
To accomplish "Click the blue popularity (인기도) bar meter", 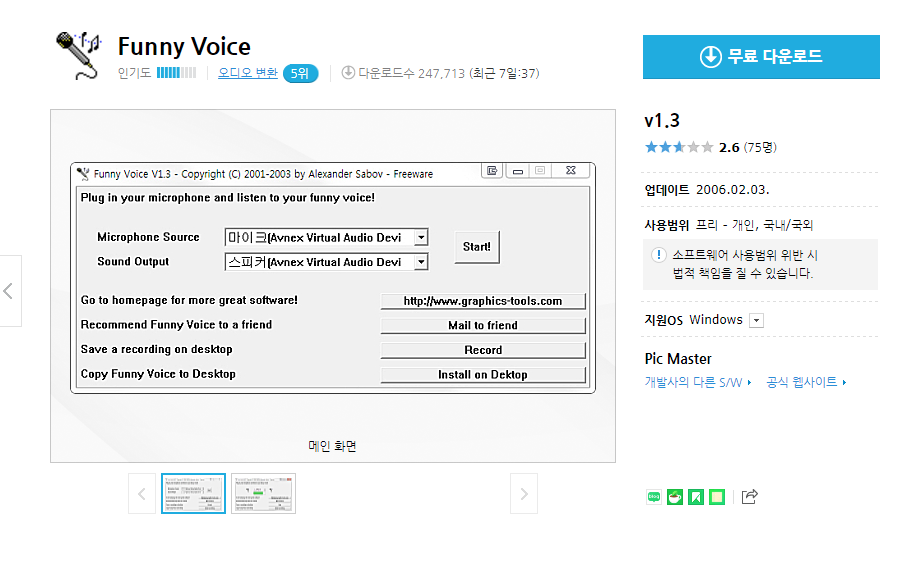I will 176,73.
